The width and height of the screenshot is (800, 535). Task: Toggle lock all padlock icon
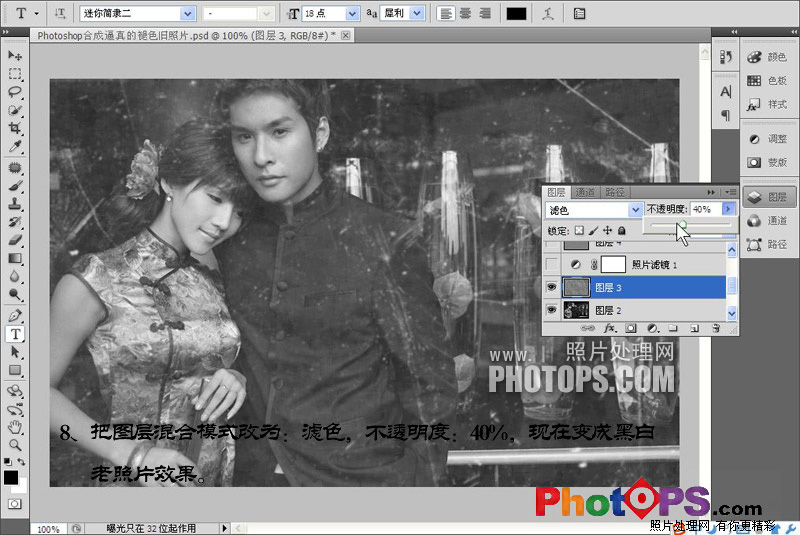coord(621,231)
